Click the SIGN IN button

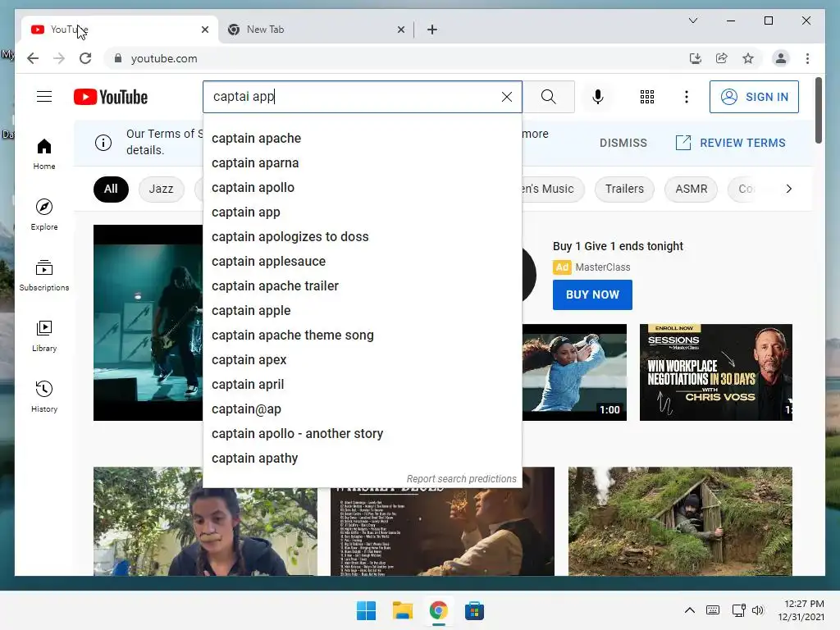pyautogui.click(x=754, y=97)
